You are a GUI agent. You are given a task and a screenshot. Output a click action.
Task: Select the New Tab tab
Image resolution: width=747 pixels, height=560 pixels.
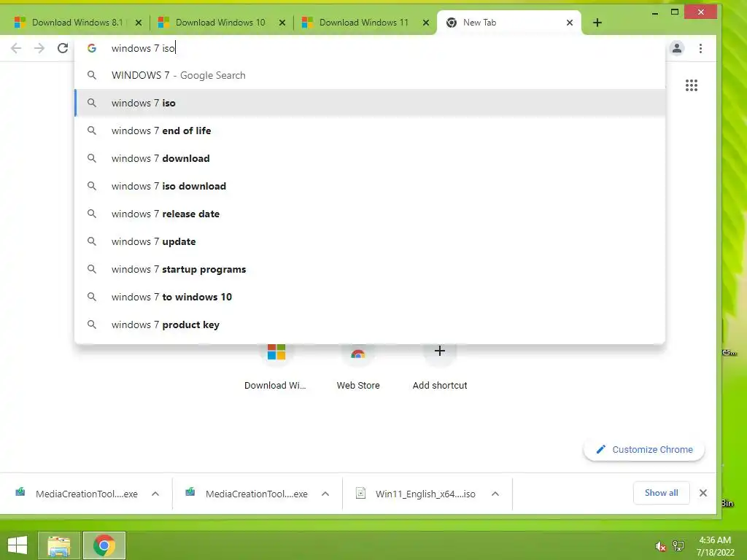[x=508, y=23]
